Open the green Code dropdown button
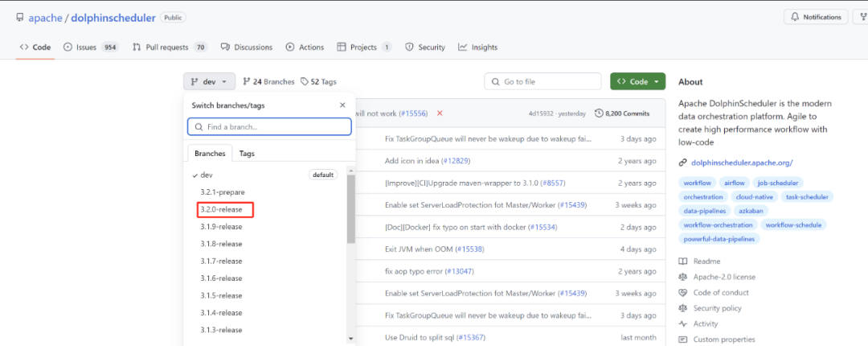This screenshot has width=868, height=346. click(637, 81)
